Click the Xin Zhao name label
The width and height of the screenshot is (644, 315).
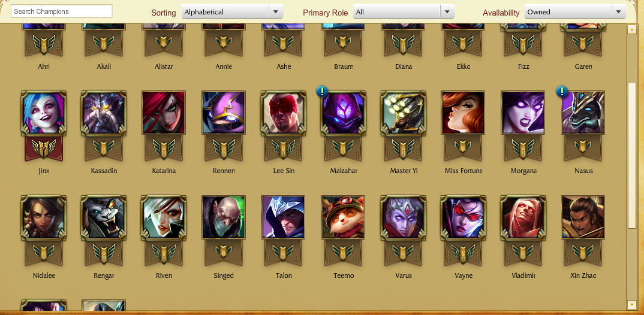(x=583, y=275)
